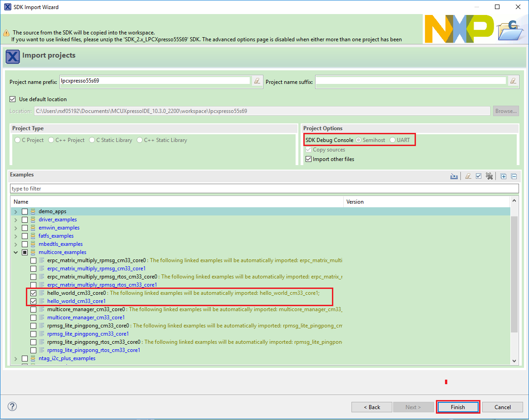This screenshot has width=529, height=420.
Task: Tick the rpmsg_lite_pingpong_cm33_core0 checkbox
Action: [33, 326]
